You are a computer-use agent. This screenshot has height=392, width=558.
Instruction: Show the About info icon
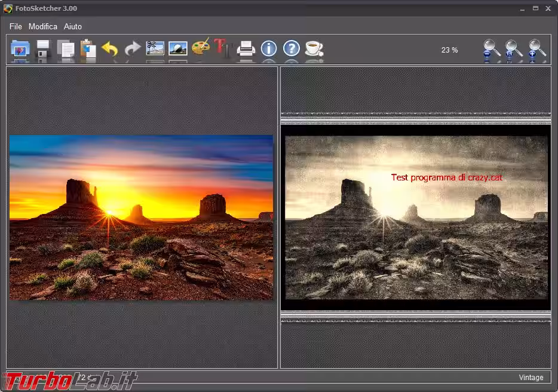click(x=269, y=48)
